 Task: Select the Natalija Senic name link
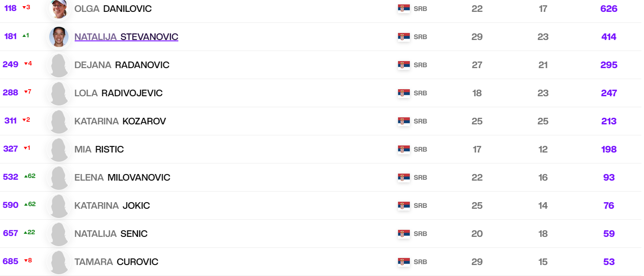[x=111, y=234]
